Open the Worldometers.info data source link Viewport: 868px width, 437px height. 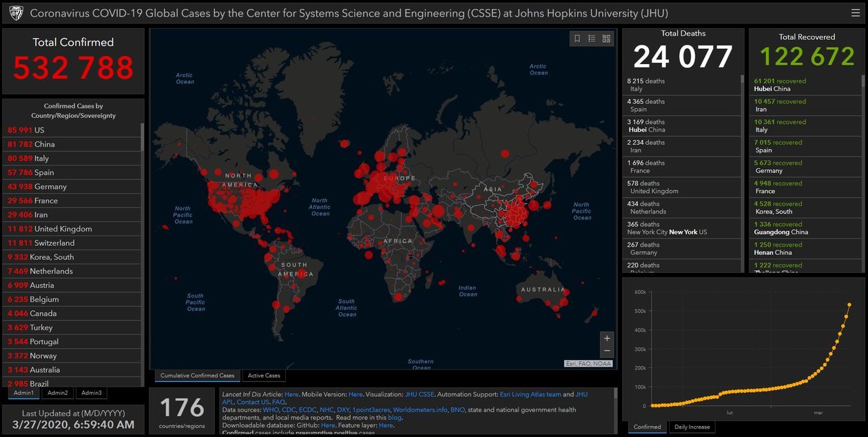point(420,409)
